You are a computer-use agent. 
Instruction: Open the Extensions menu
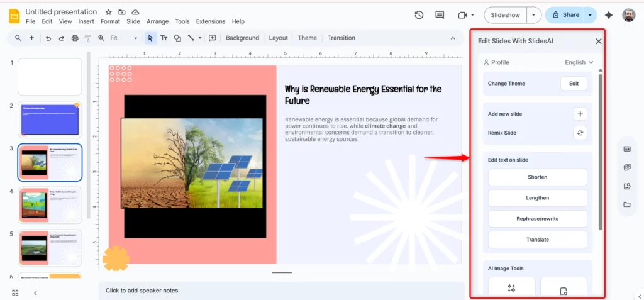tap(210, 21)
